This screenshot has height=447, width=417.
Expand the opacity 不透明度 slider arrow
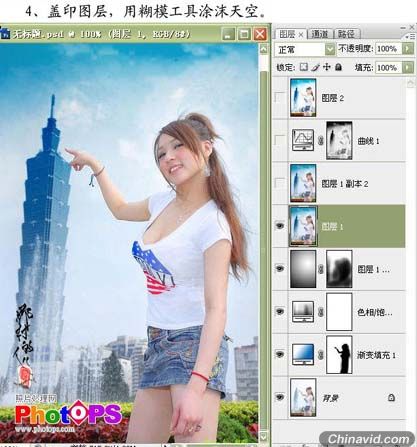coord(407,49)
